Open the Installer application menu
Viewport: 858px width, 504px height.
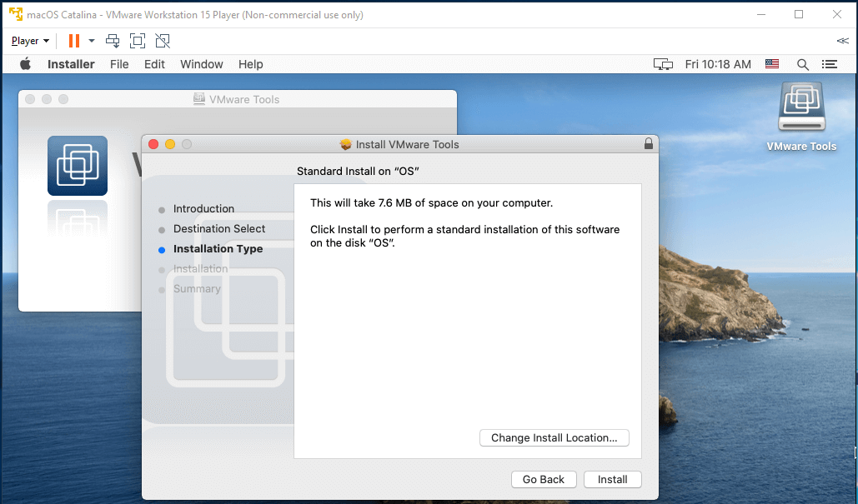pyautogui.click(x=71, y=64)
